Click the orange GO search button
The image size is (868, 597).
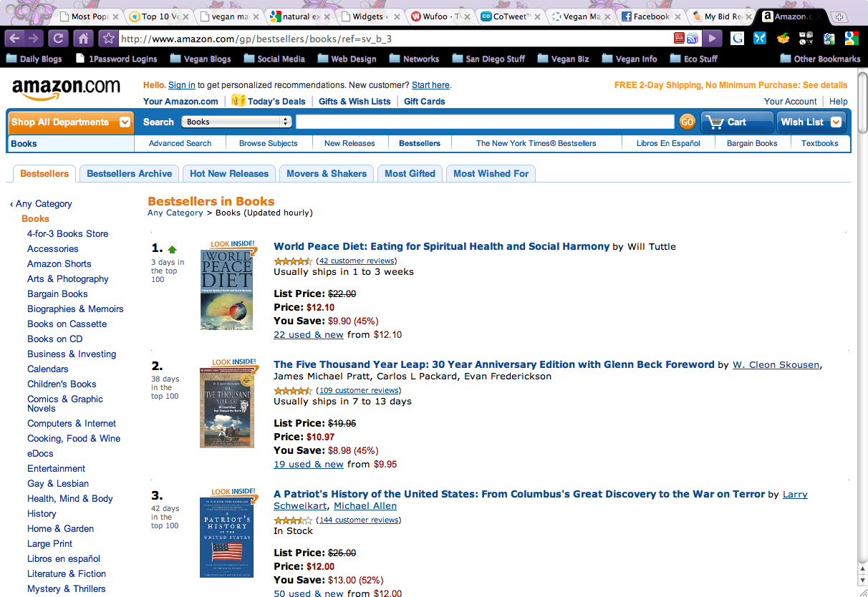point(687,122)
